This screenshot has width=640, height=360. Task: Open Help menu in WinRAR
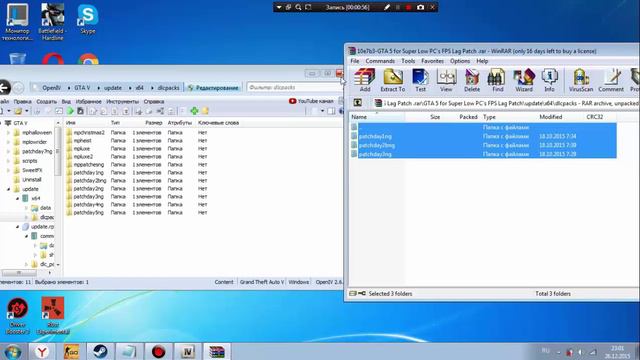click(x=482, y=61)
